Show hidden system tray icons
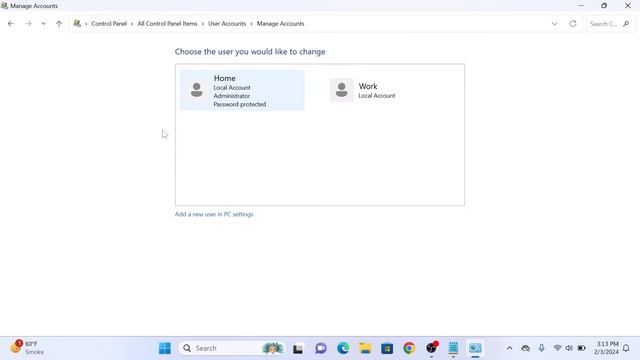This screenshot has height=360, width=640. pos(509,348)
